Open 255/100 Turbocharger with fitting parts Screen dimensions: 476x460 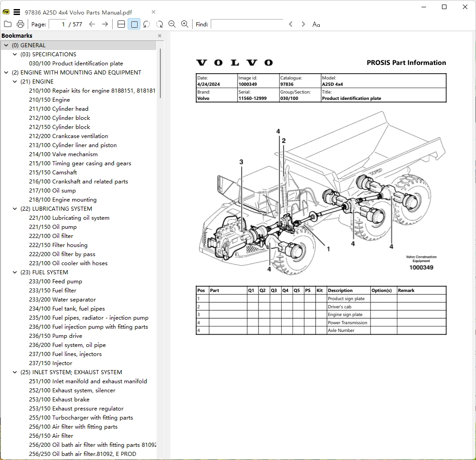click(x=81, y=417)
